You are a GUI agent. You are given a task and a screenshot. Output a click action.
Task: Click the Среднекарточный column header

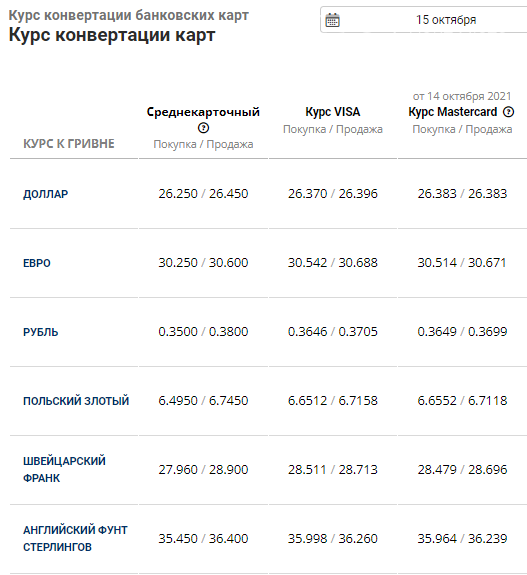coord(203,112)
